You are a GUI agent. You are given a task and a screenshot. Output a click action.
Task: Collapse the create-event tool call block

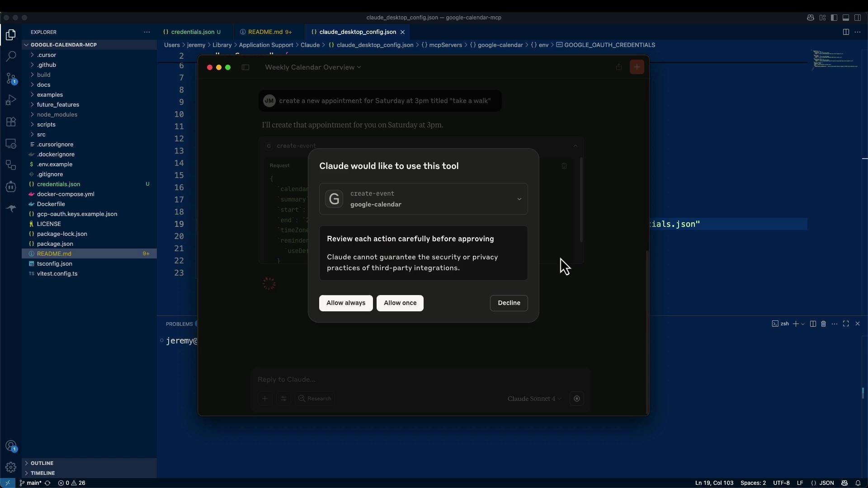(x=575, y=146)
